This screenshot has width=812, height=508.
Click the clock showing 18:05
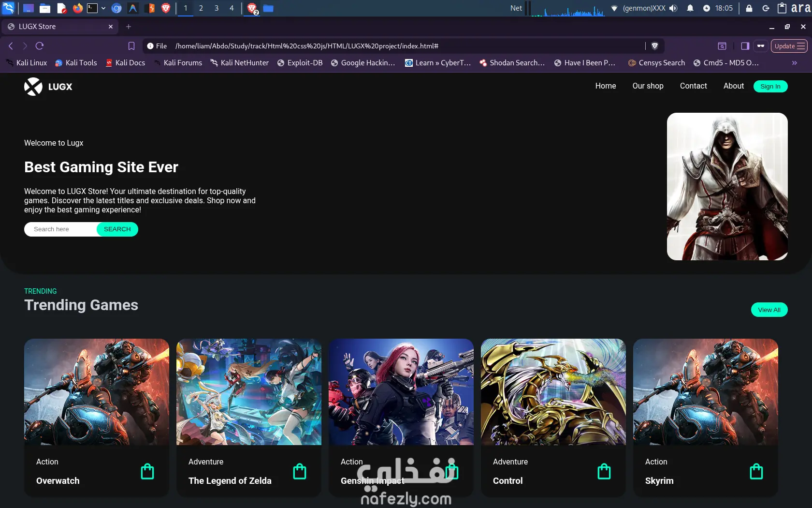click(x=724, y=8)
